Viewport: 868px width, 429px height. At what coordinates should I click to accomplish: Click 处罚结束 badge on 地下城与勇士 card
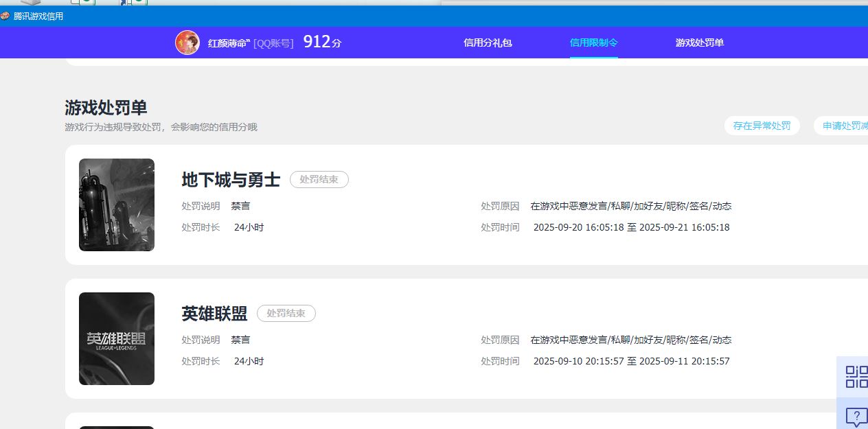(x=319, y=180)
